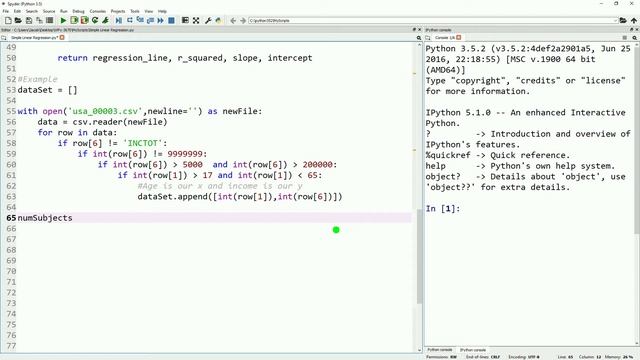Select Simple Linear Regression.py editor tab

pyautogui.click(x=34, y=38)
